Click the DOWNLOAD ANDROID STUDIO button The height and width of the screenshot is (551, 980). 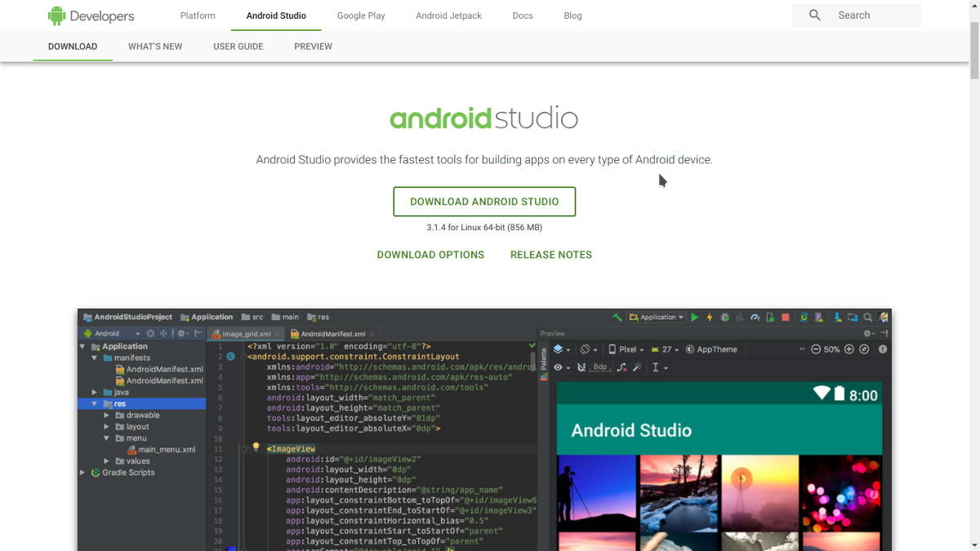click(484, 202)
